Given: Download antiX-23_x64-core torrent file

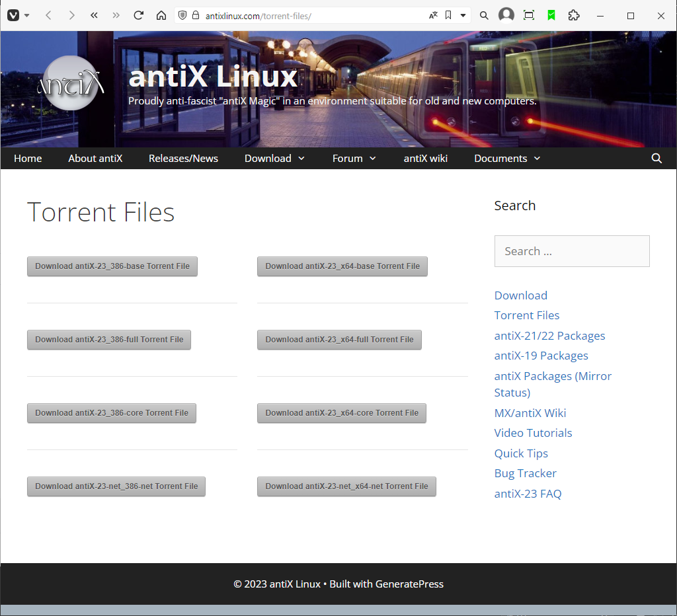Looking at the screenshot, I should [x=342, y=413].
